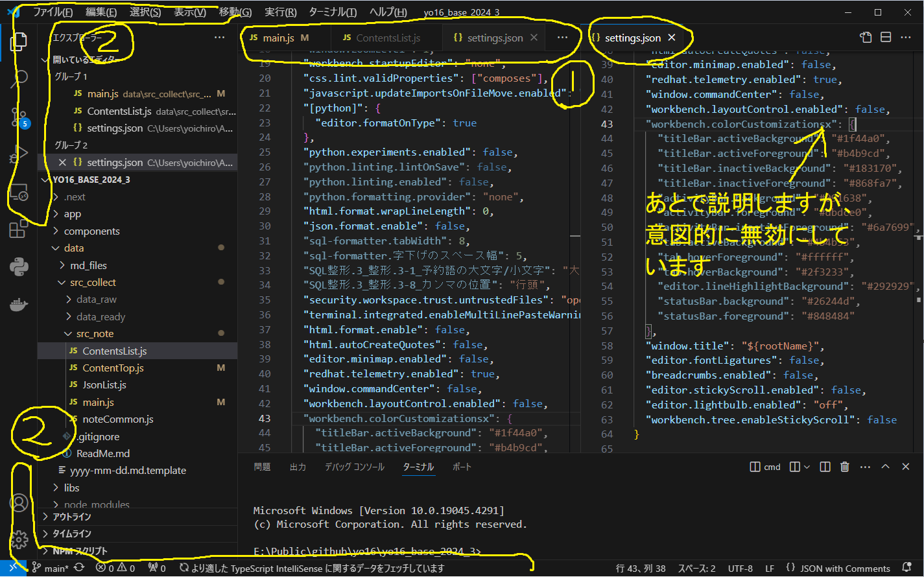Open the Selection menu

(x=145, y=12)
